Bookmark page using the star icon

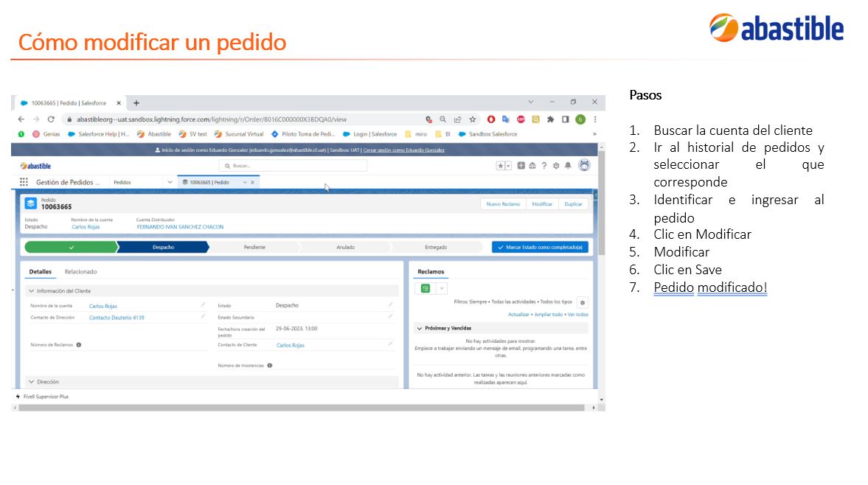[473, 119]
